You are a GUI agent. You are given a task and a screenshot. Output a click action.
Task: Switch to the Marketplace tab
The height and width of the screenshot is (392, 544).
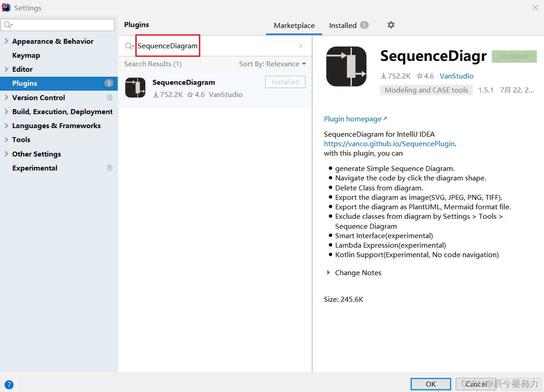[x=294, y=26]
